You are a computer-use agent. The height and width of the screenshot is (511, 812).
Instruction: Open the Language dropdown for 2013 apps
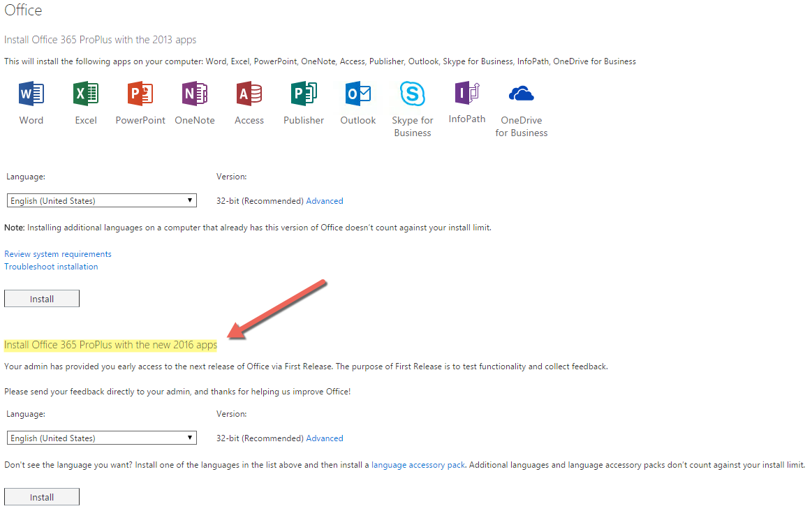(x=102, y=201)
